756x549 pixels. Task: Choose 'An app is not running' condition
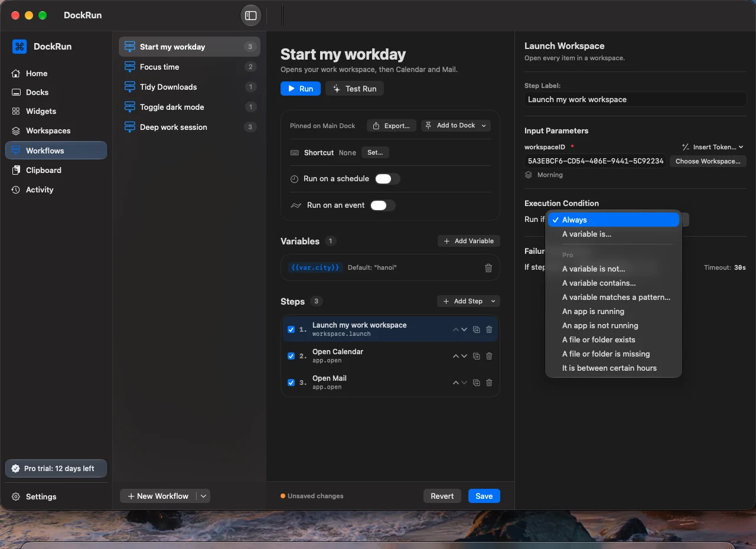coord(614,325)
